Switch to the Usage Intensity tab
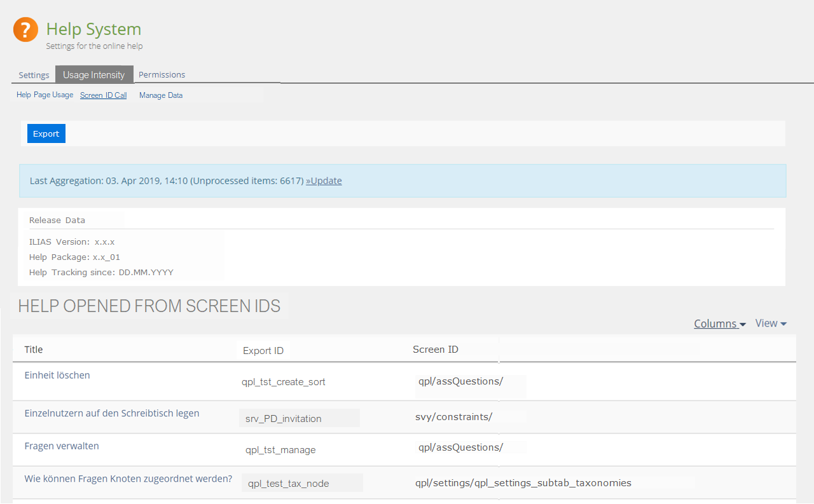Image resolution: width=814 pixels, height=504 pixels. [x=94, y=75]
